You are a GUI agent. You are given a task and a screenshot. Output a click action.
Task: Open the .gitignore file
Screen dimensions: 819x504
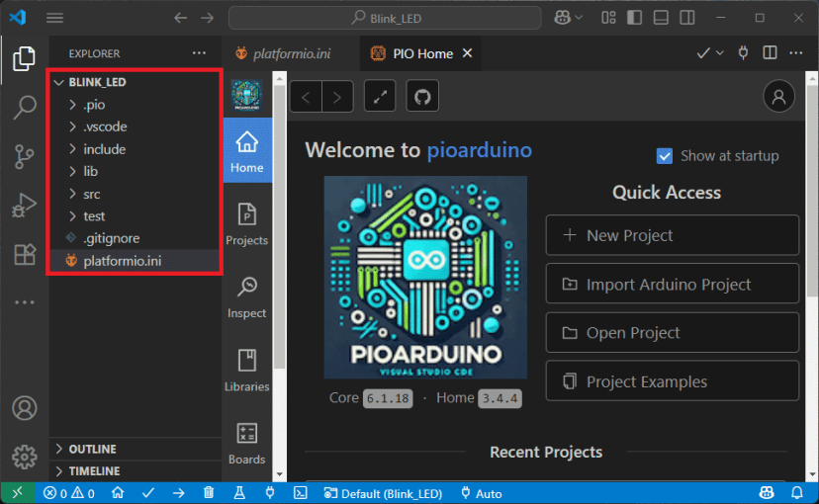click(x=135, y=238)
